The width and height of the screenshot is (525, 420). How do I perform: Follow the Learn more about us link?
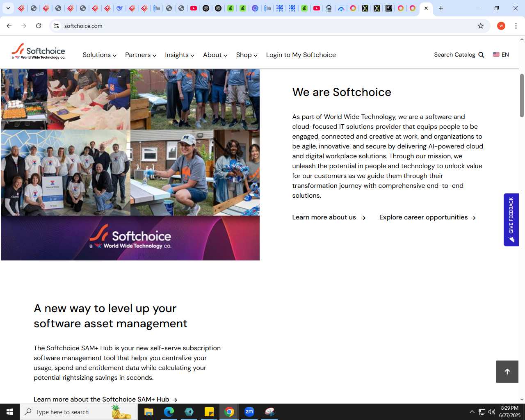[x=329, y=217]
